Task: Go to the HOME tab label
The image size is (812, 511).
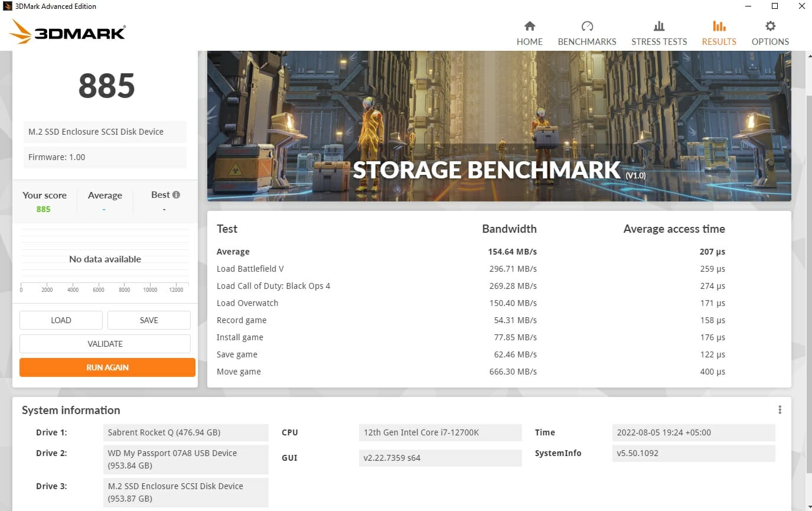Action: click(530, 42)
